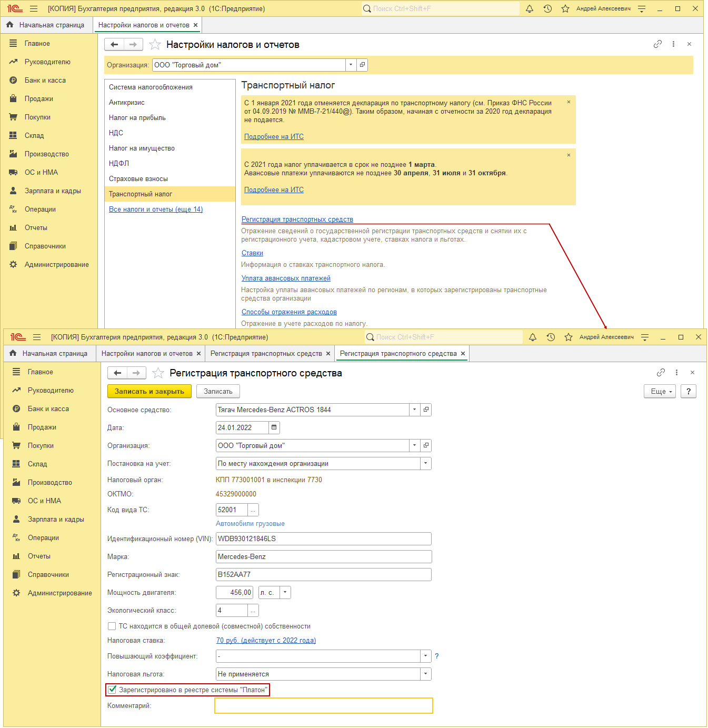This screenshot has height=728, width=708.
Task: Click the Регистрационный знак field
Action: click(x=324, y=574)
